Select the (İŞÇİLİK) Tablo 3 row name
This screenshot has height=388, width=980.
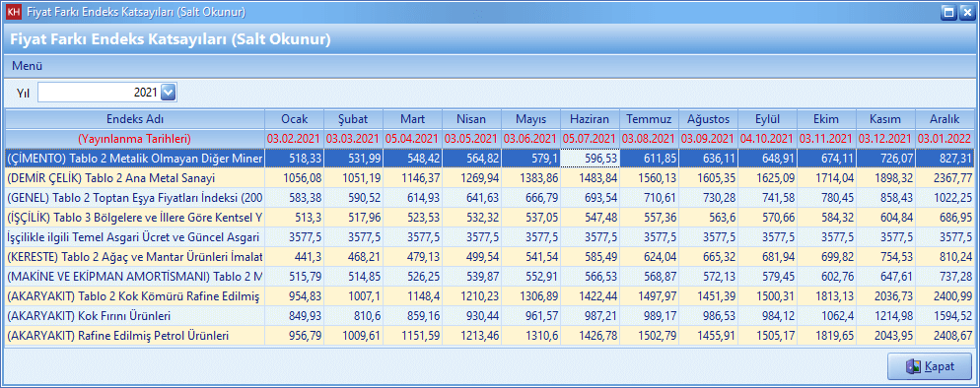135,218
